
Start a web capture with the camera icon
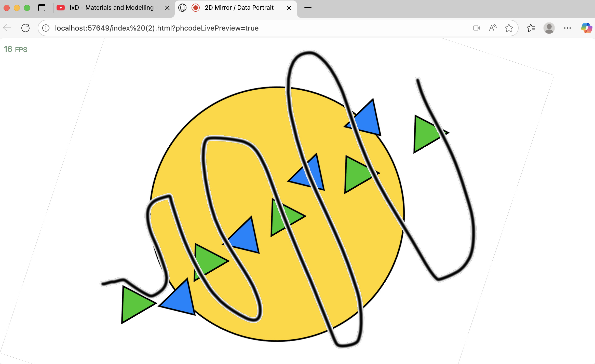click(476, 28)
